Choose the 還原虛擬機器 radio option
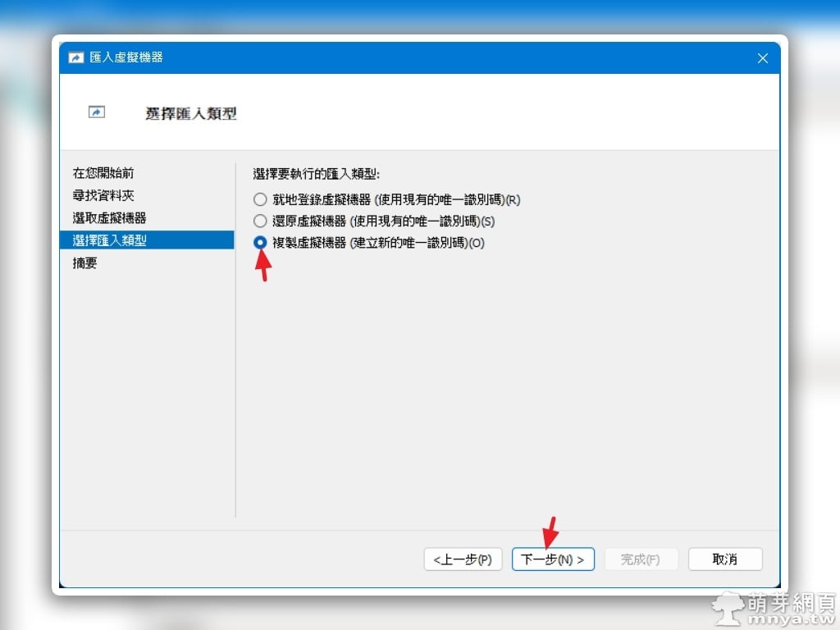The width and height of the screenshot is (840, 630). 260,221
